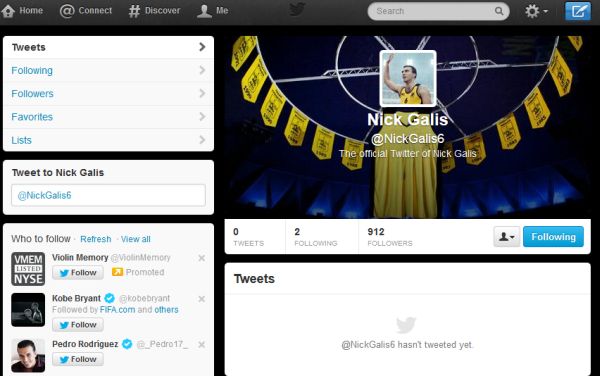Image resolution: width=600 pixels, height=376 pixels.
Task: Click Kobe Bryant's verified badge
Action: click(109, 298)
